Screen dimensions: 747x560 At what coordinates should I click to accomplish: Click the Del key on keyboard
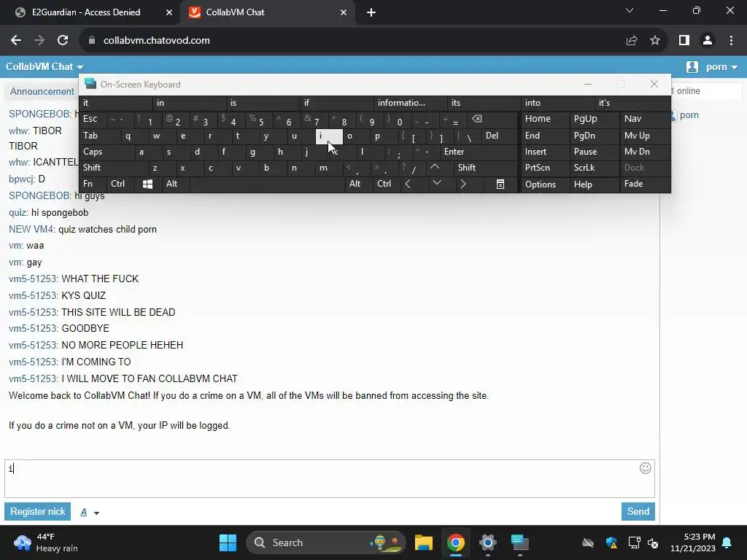499,136
